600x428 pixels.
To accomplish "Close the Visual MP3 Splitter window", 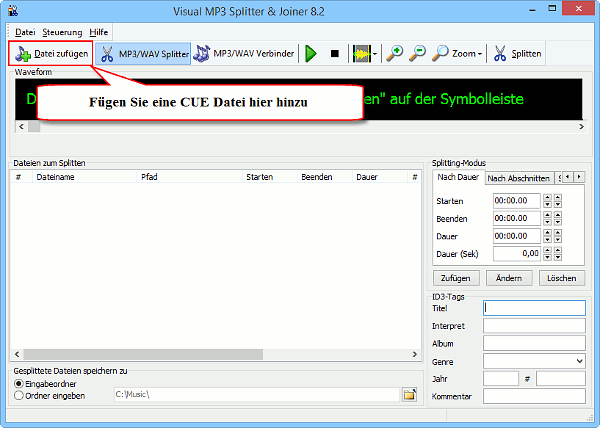I will (x=579, y=8).
